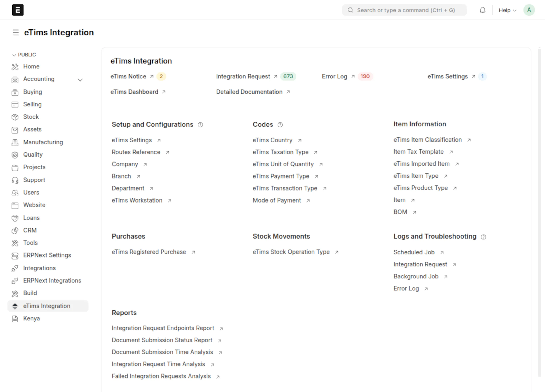This screenshot has width=545, height=392.
Task: Open eTims Settings shortcut with 1 badge
Action: 447,76
